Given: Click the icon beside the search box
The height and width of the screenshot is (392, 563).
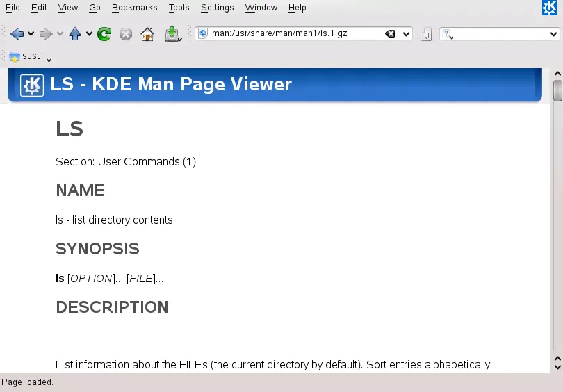Looking at the screenshot, I should [x=426, y=34].
